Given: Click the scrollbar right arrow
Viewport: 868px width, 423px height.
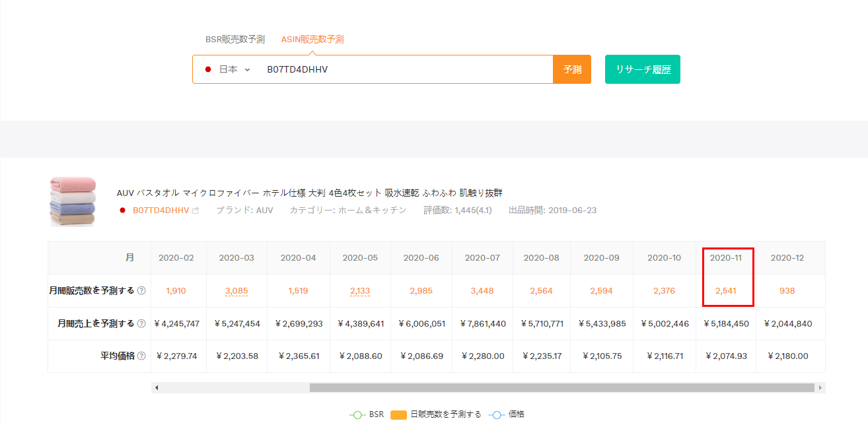Looking at the screenshot, I should tap(820, 388).
